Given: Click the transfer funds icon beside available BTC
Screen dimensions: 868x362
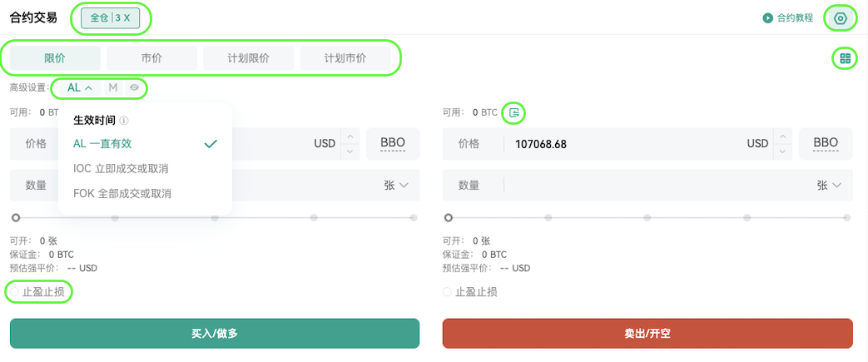Looking at the screenshot, I should click(x=514, y=113).
